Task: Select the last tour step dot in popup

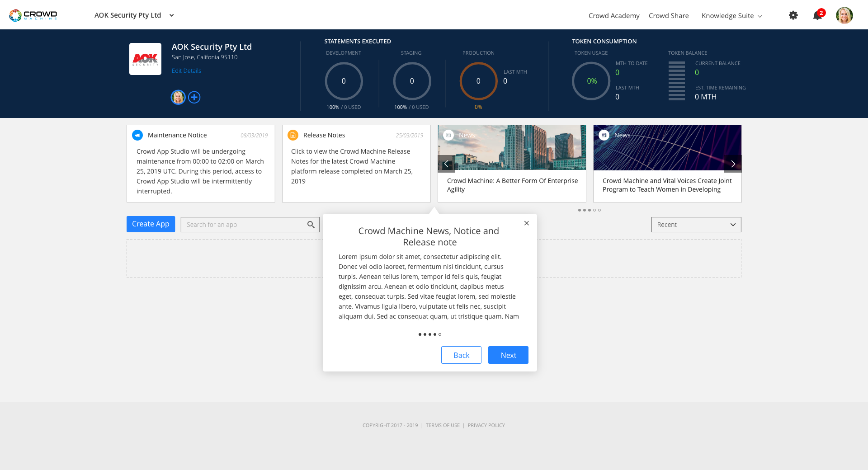Action: [x=440, y=334]
